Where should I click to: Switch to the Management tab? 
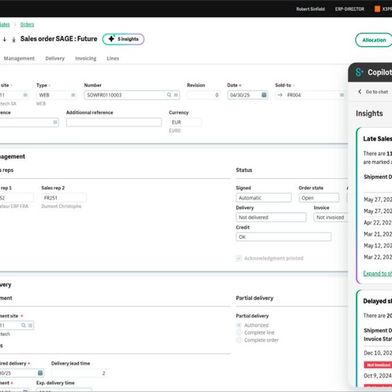pyautogui.click(x=19, y=58)
